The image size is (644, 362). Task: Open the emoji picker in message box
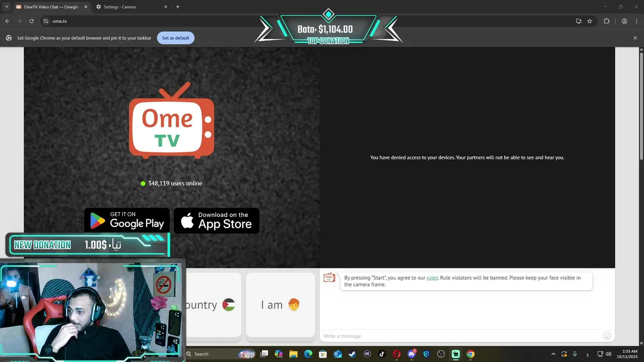coord(607,336)
